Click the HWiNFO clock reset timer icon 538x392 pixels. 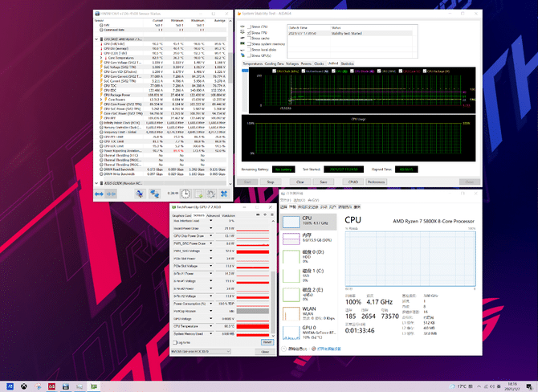tap(185, 194)
